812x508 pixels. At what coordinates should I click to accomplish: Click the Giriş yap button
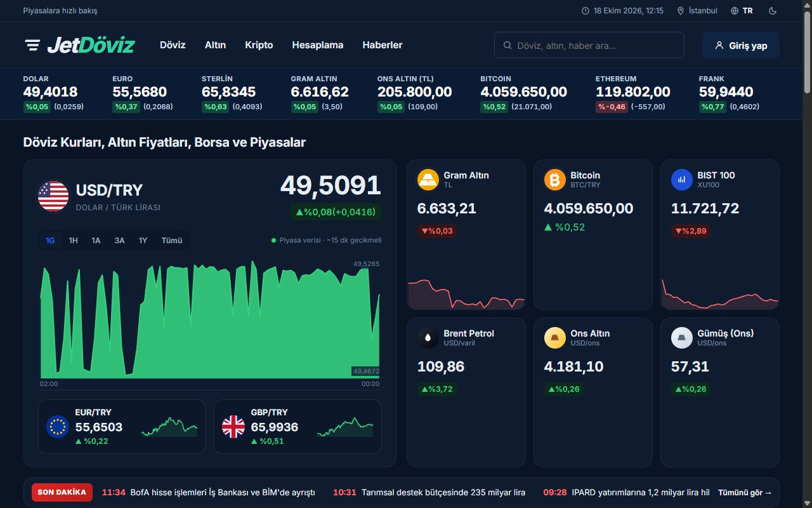(x=741, y=45)
